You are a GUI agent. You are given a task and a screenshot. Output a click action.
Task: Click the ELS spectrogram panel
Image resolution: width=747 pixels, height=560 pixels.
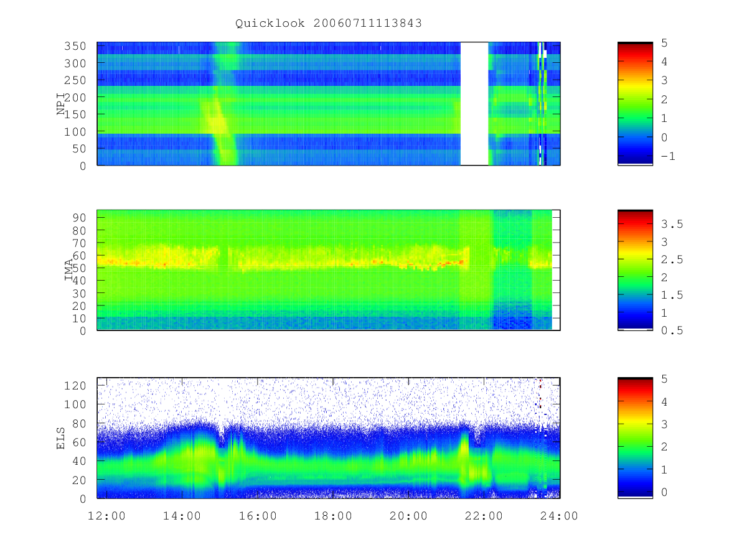[x=329, y=438]
